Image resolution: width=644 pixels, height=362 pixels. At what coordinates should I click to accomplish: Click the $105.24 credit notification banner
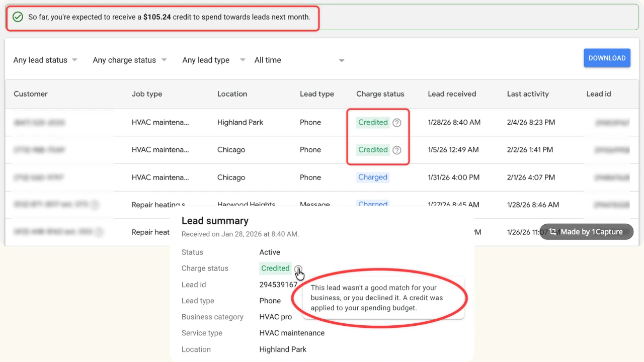click(169, 17)
